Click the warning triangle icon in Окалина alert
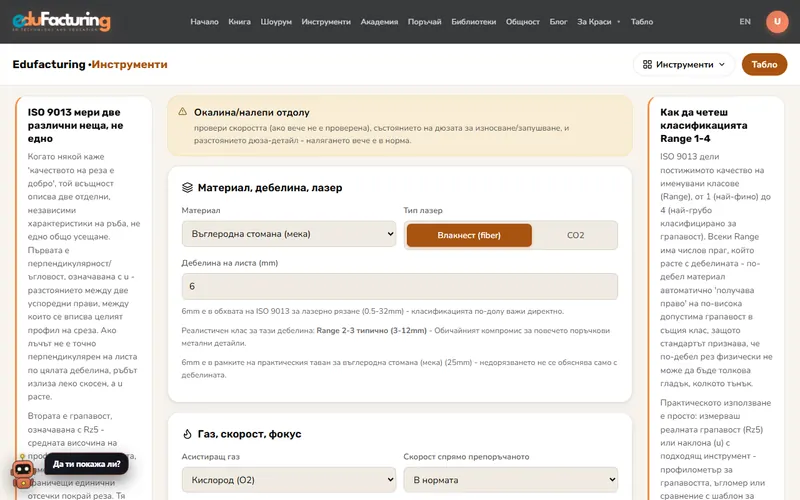The image size is (800, 500). [183, 112]
